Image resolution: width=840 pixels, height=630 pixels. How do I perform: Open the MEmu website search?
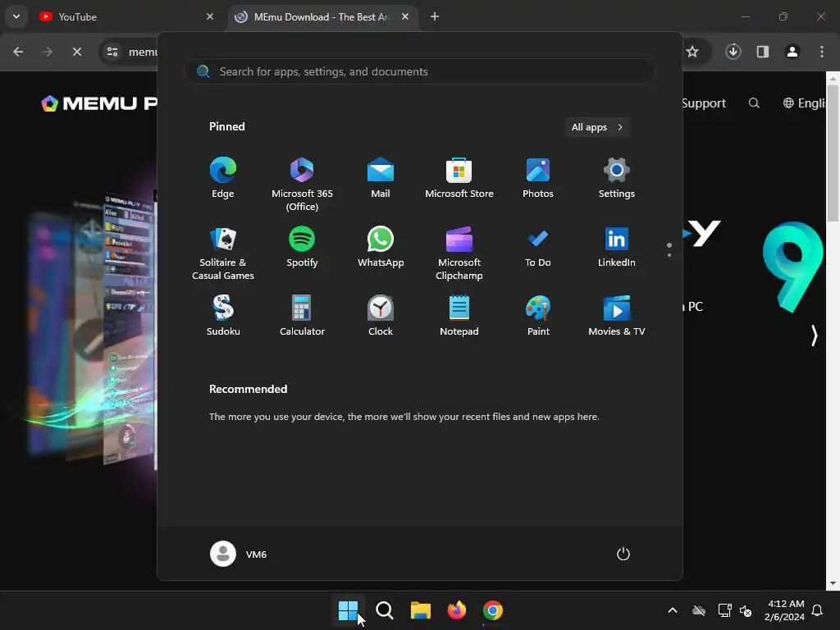(754, 103)
